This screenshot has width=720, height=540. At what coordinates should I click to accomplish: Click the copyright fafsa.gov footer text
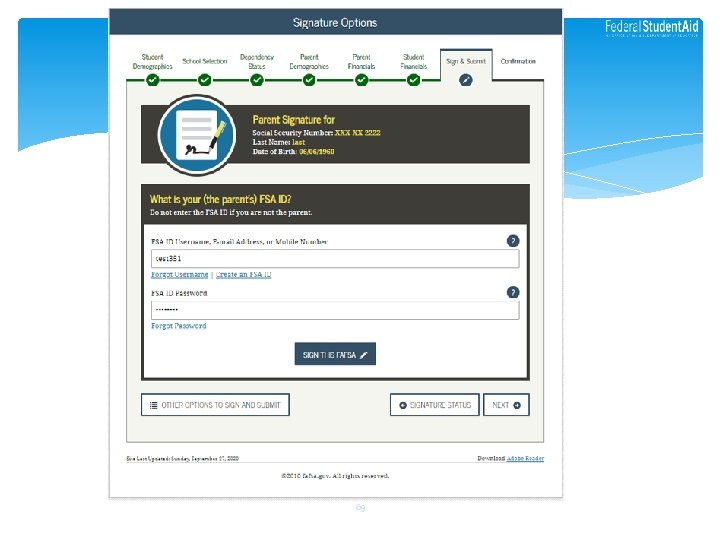point(335,476)
